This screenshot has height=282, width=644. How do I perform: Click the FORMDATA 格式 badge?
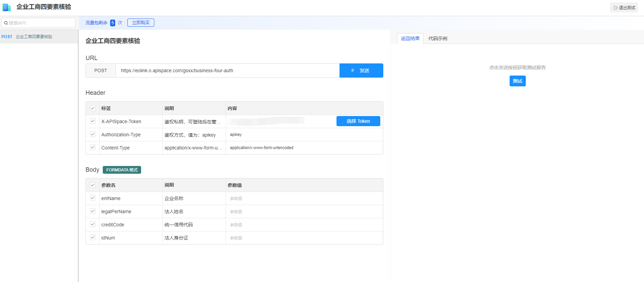122,170
